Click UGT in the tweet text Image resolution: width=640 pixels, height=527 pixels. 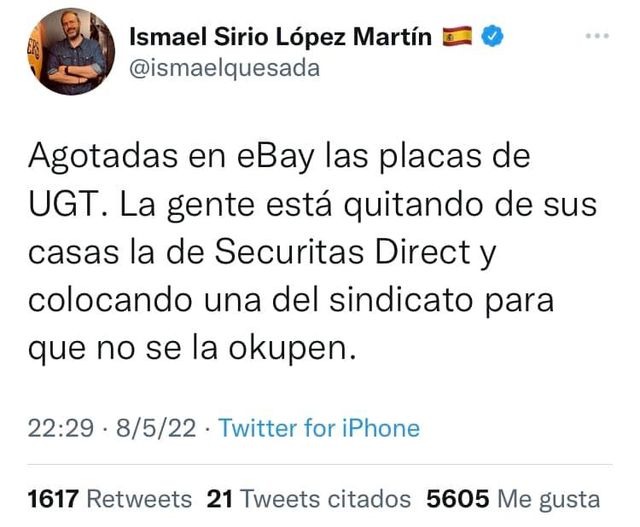coord(67,205)
